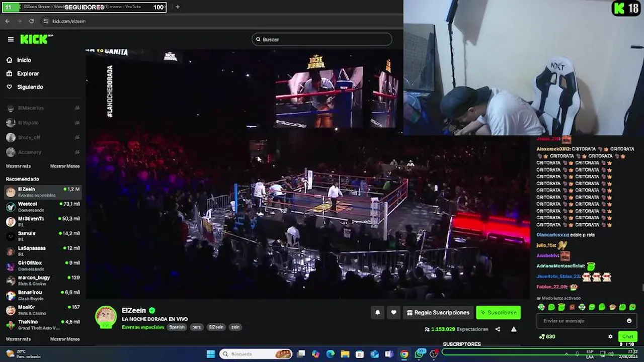Select the zein tag
Image resolution: width=644 pixels, height=362 pixels.
pyautogui.click(x=235, y=327)
